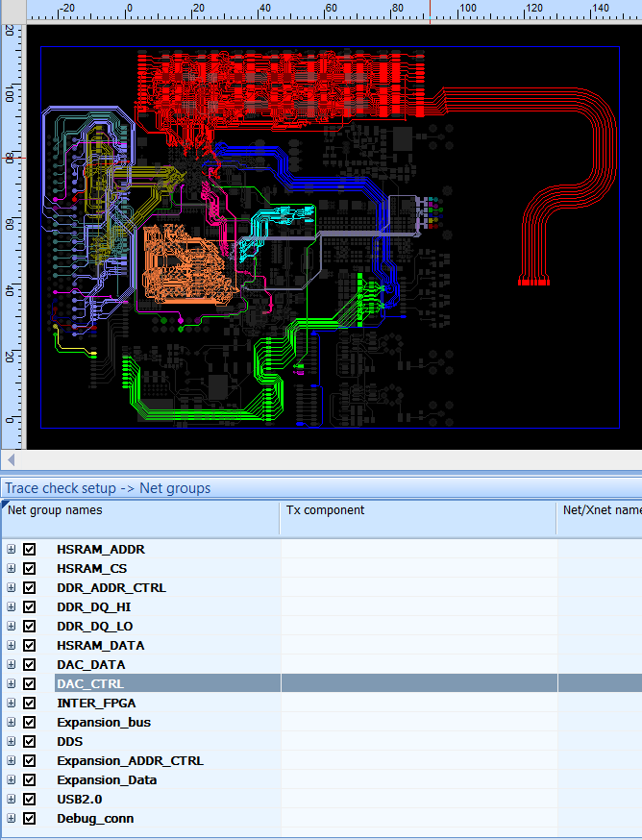The width and height of the screenshot is (642, 840).
Task: Expand the selected DAC_CTRL group
Action: [12, 684]
